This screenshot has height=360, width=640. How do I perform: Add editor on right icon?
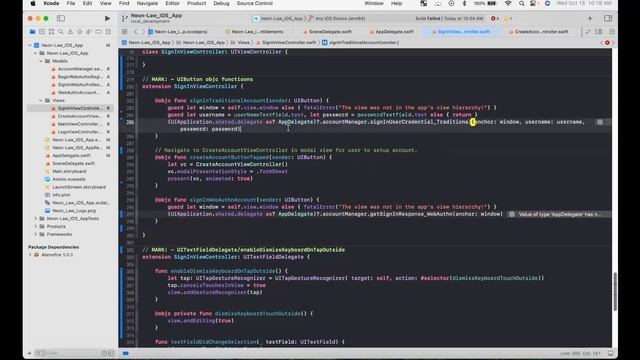tap(611, 31)
